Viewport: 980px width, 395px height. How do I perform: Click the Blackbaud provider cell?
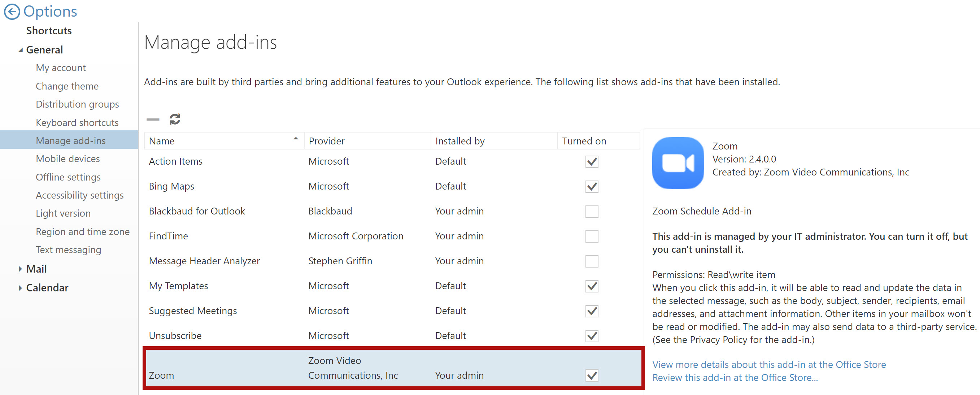[330, 211]
